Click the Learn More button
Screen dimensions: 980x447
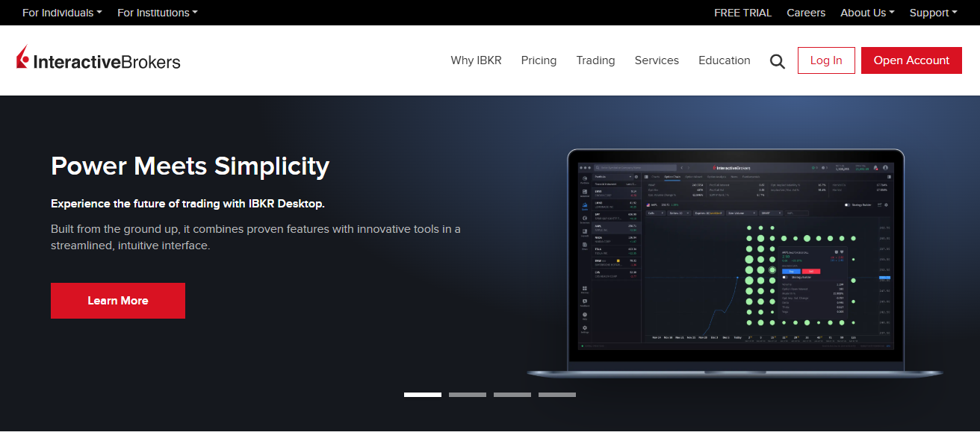point(118,301)
